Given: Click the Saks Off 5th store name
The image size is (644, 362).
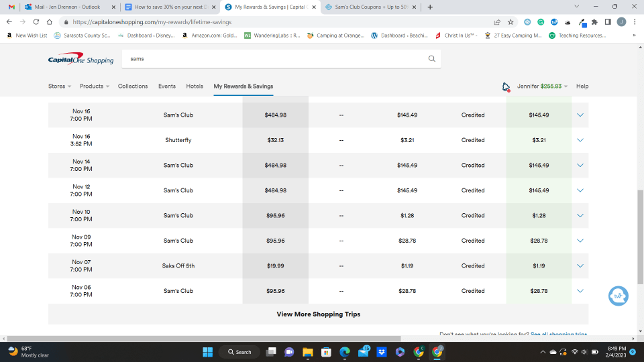Looking at the screenshot, I should (178, 265).
